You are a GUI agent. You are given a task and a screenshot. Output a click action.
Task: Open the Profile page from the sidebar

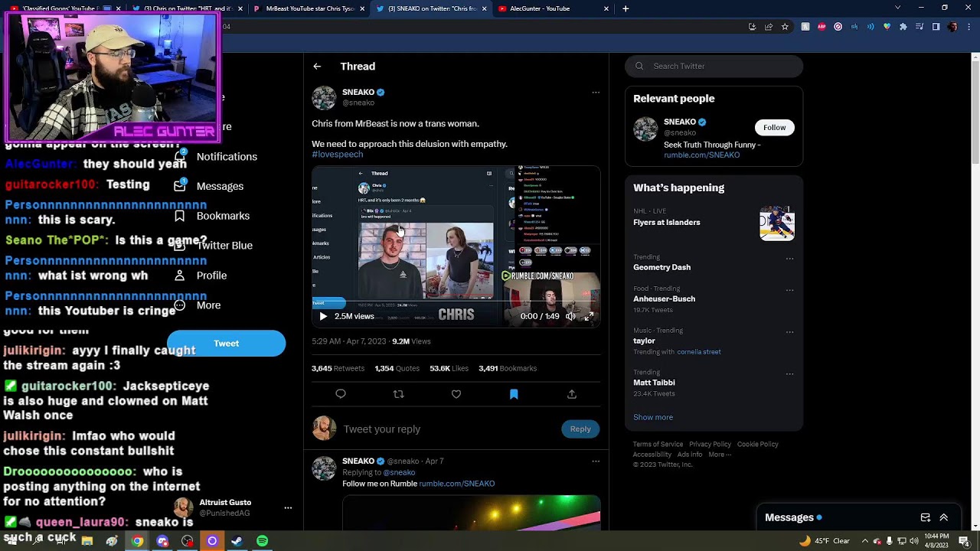coord(200,275)
